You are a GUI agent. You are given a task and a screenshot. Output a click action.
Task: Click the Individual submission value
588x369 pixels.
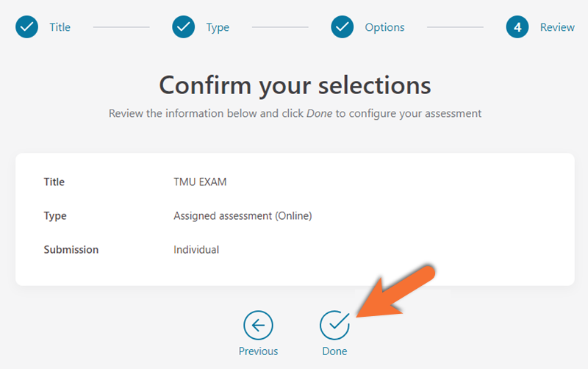[196, 250]
